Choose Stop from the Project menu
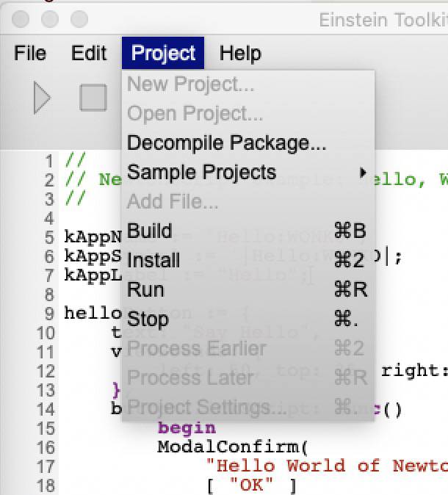Image resolution: width=448 pixels, height=495 pixels. [148, 319]
